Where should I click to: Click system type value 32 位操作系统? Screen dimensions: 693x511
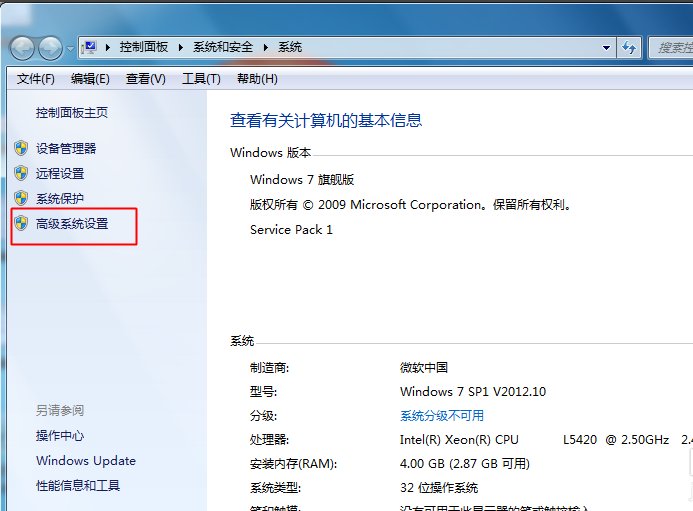[x=439, y=488]
